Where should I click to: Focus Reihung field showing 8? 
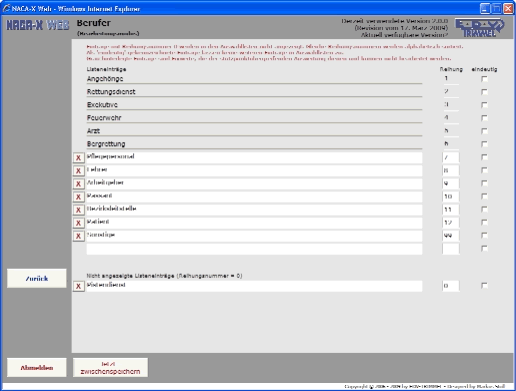pyautogui.click(x=451, y=170)
